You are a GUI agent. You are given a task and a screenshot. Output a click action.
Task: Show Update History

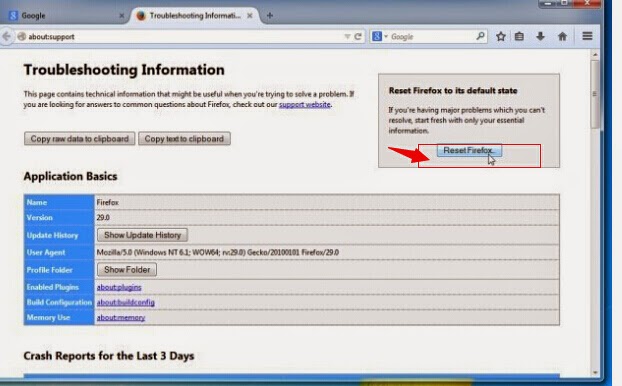pyautogui.click(x=142, y=235)
